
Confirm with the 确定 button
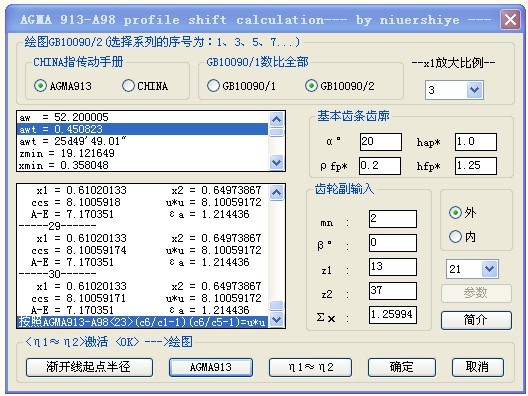coord(402,367)
